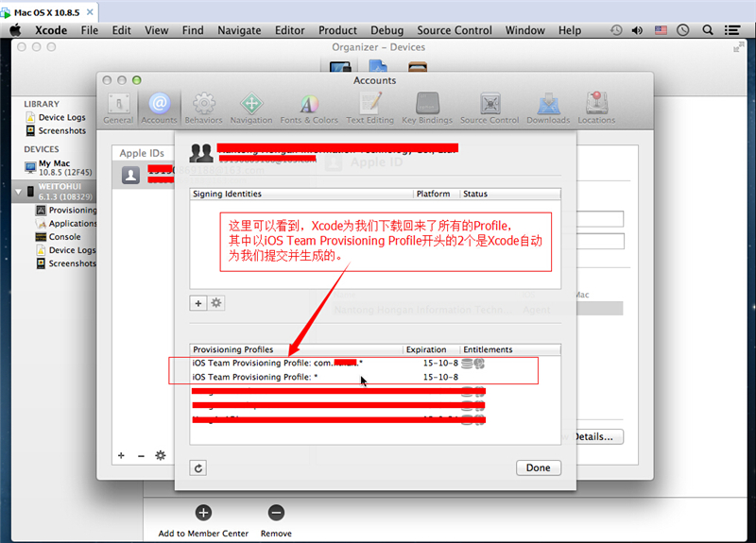
Task: Open Console under WEITOHUI device
Action: (58, 237)
